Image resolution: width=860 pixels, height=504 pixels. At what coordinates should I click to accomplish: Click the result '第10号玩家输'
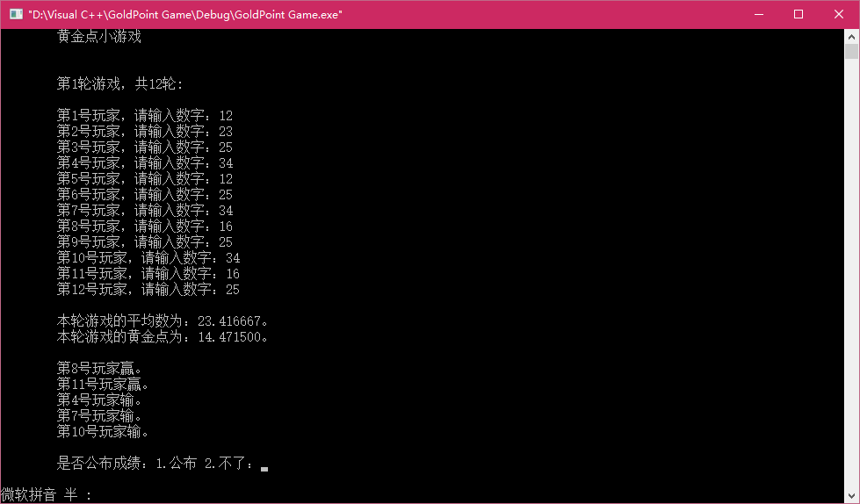(103, 432)
